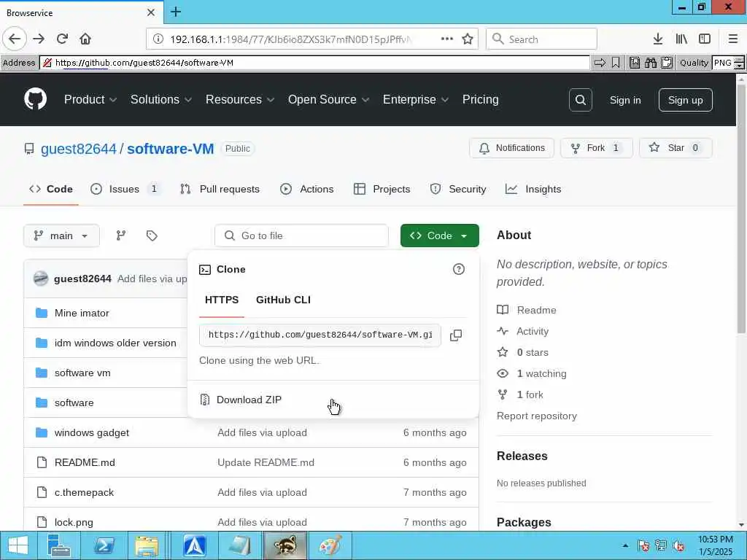Click the Browservice bookmark icon
The width and height of the screenshot is (747, 560).
tap(616, 63)
